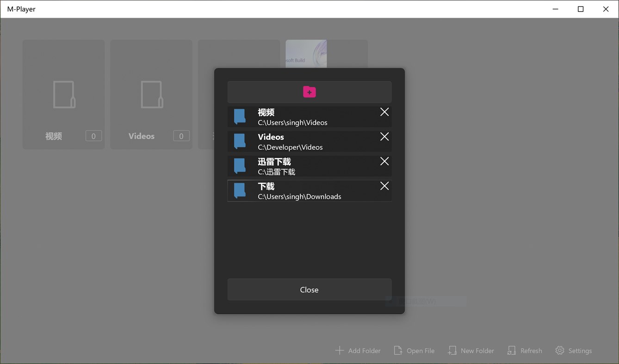The image size is (619, 364).
Task: Click the partially visible wallpaper thumbnail
Action: pyautogui.click(x=306, y=53)
